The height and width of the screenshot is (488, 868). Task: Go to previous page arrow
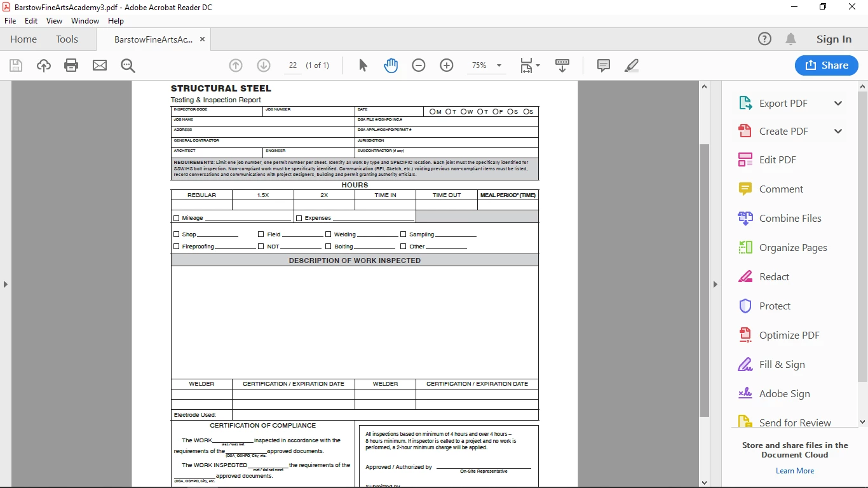tap(236, 65)
